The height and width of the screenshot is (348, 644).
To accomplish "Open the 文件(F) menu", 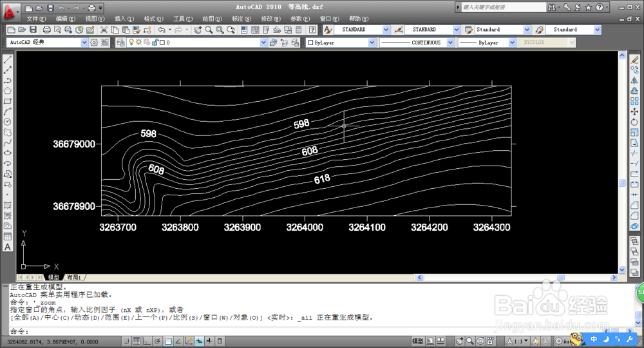I will [36, 19].
